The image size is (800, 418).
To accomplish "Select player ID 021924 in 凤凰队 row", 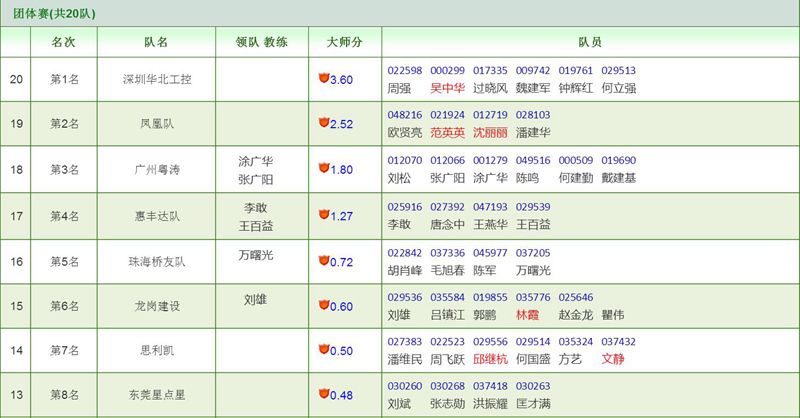I will 447,116.
